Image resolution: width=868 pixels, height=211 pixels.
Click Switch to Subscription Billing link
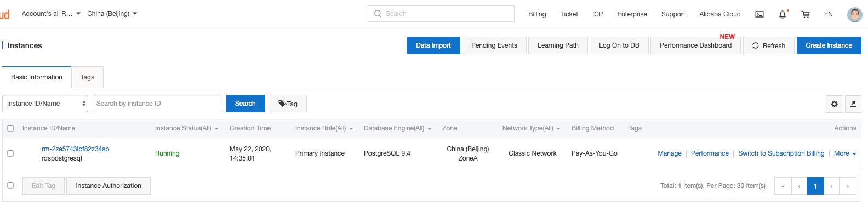[x=781, y=153]
